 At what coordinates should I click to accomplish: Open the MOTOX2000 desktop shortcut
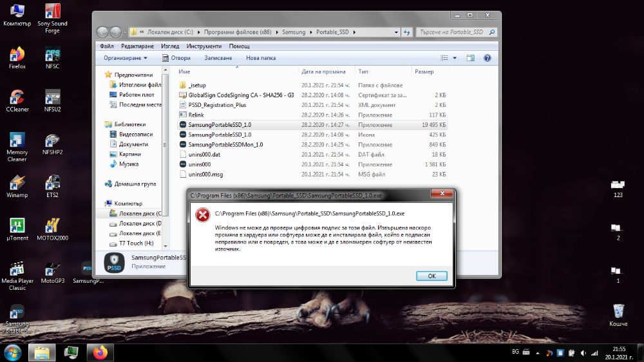(x=52, y=229)
